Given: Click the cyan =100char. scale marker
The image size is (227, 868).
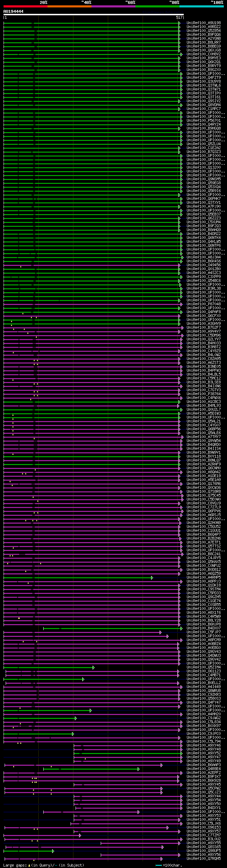Looking at the screenshot, I should click(159, 866).
